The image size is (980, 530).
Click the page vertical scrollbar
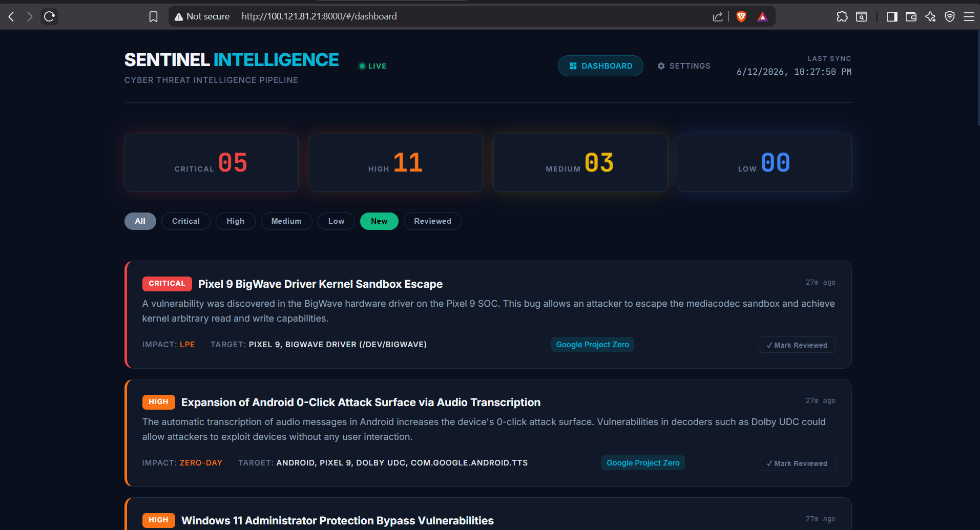(977, 77)
